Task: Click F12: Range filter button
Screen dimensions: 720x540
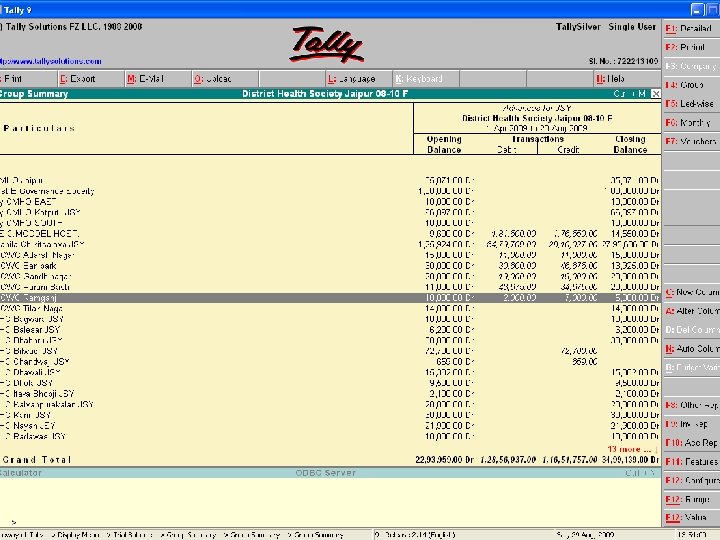Action: click(691, 500)
